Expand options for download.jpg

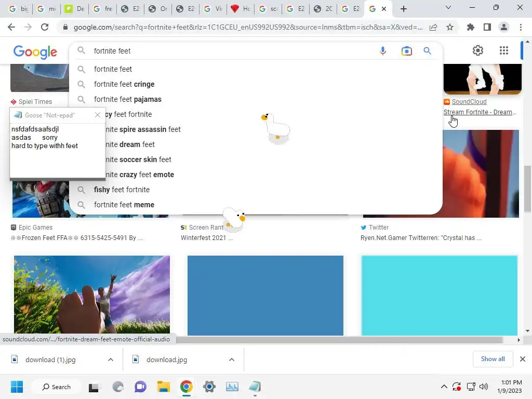pyautogui.click(x=232, y=360)
